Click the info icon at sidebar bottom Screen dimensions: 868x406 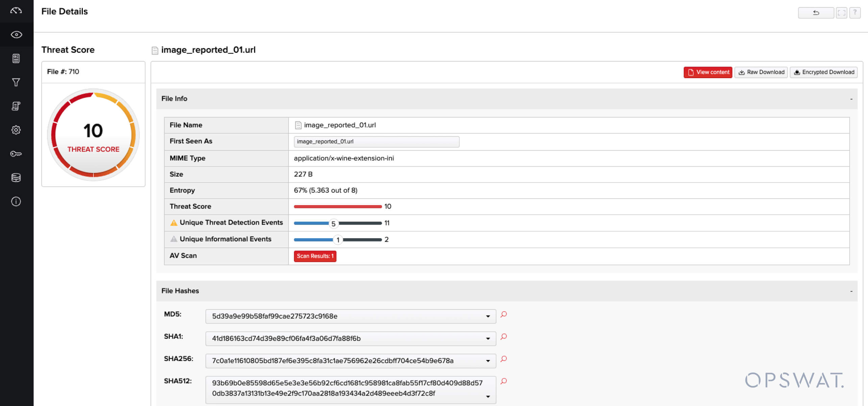click(16, 201)
